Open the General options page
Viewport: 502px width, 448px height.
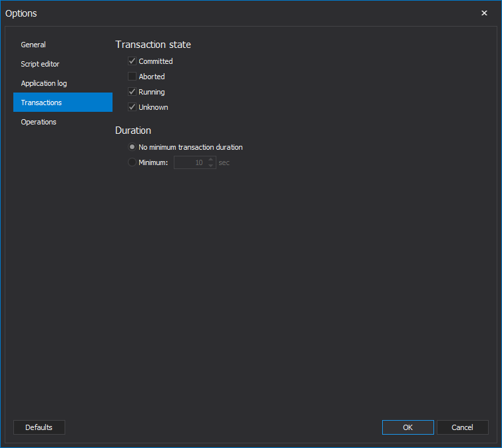coord(63,45)
